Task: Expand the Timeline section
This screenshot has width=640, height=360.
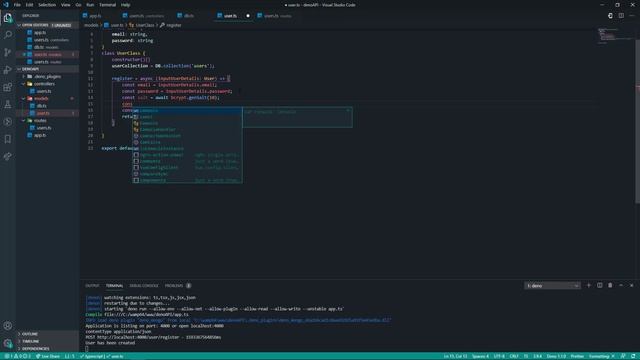Action: point(47,341)
